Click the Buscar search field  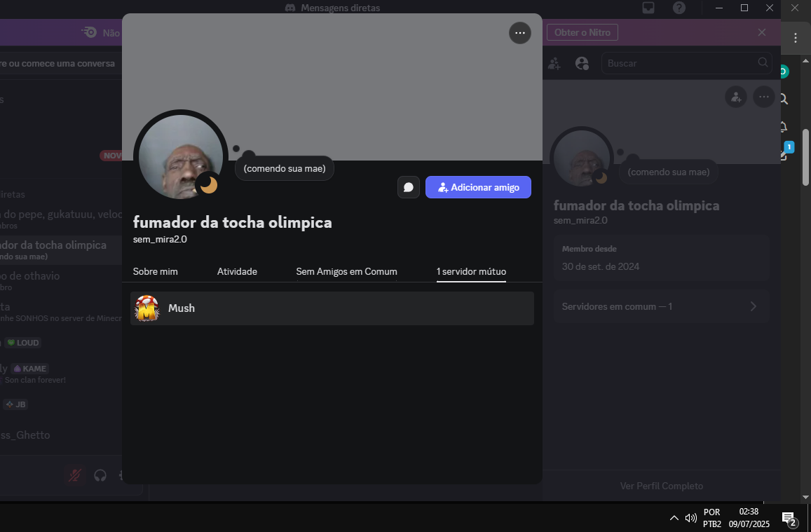686,63
